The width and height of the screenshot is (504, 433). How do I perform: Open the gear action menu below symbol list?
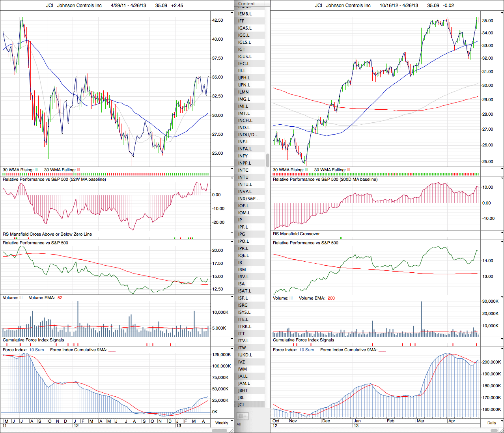point(242,416)
